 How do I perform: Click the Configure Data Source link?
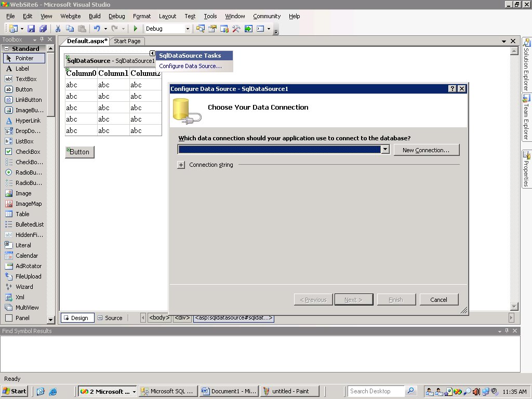190,66
